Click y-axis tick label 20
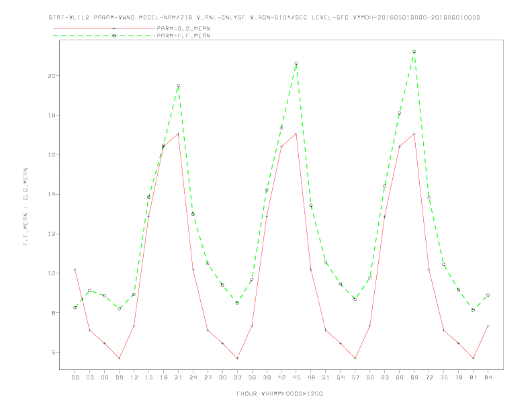The height and width of the screenshot is (411, 532). click(52, 76)
